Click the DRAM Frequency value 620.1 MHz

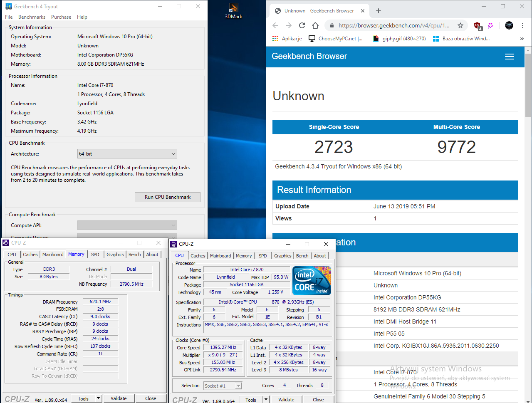click(100, 302)
